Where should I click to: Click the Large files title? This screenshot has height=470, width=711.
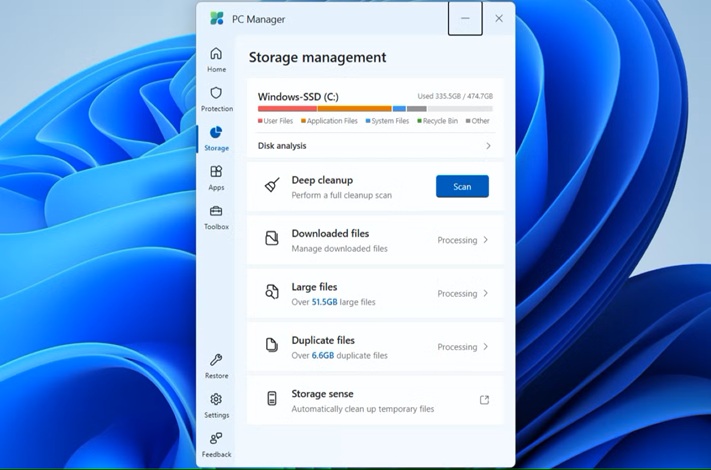314,287
